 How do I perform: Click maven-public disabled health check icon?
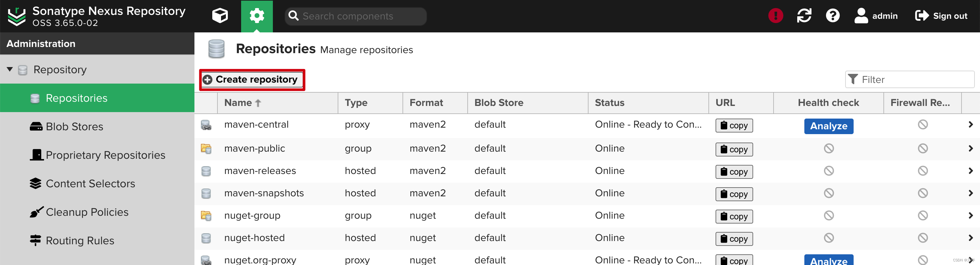829,148
